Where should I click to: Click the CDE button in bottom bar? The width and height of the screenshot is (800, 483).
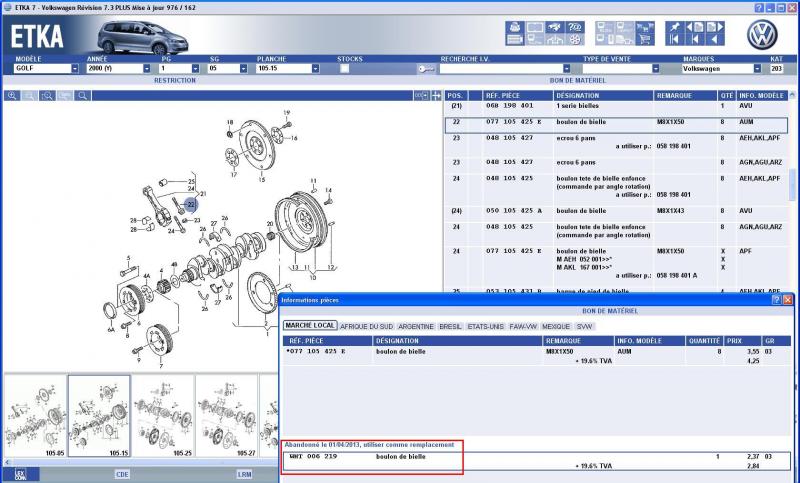(x=122, y=474)
